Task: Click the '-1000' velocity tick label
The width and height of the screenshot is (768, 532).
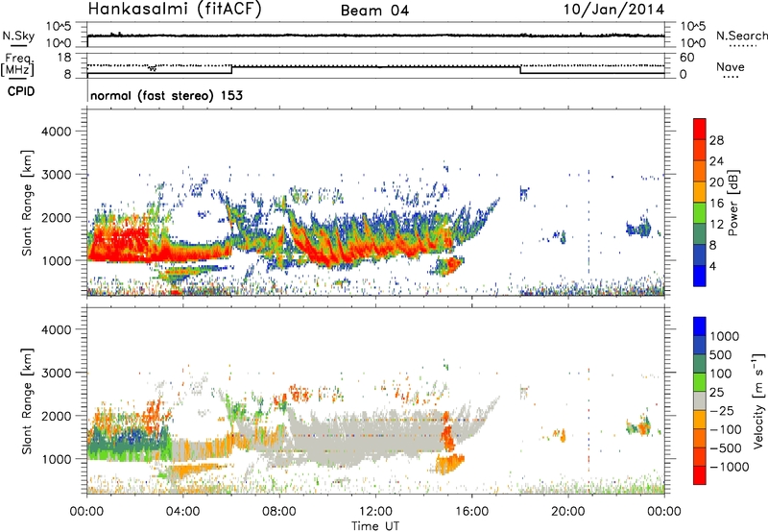Action: (729, 467)
